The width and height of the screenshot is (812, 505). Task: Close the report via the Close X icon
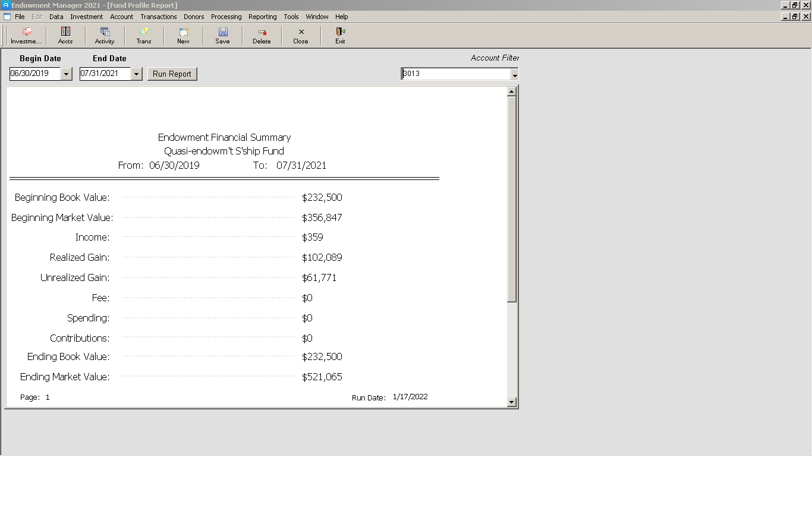tap(300, 36)
